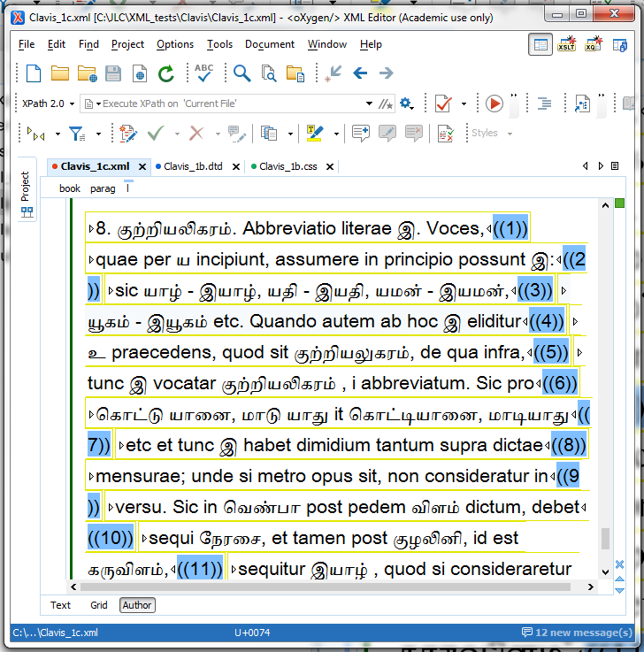Open the tag display mode icon

[x=36, y=134]
